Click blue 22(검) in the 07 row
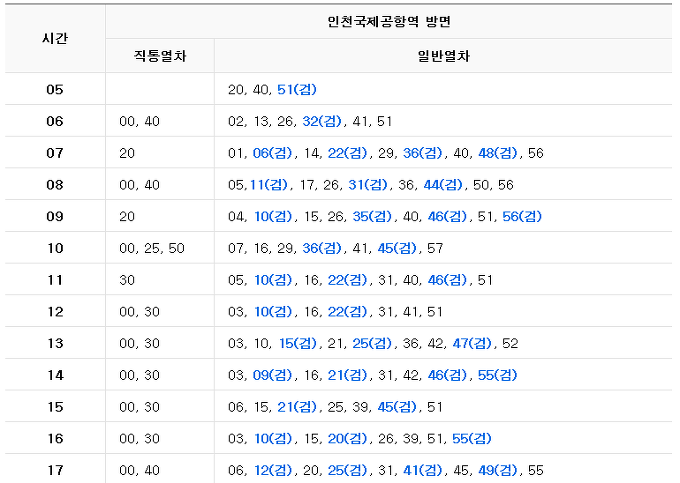 347,153
